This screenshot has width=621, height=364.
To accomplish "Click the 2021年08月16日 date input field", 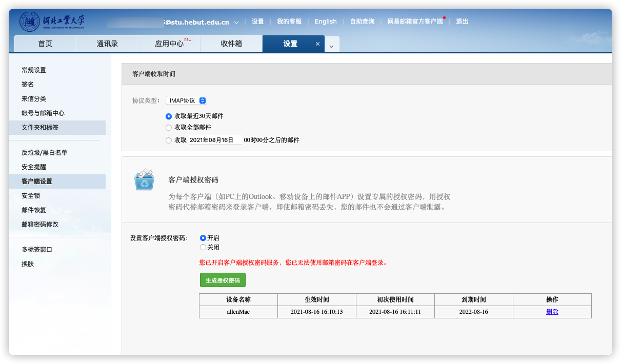I will [214, 139].
